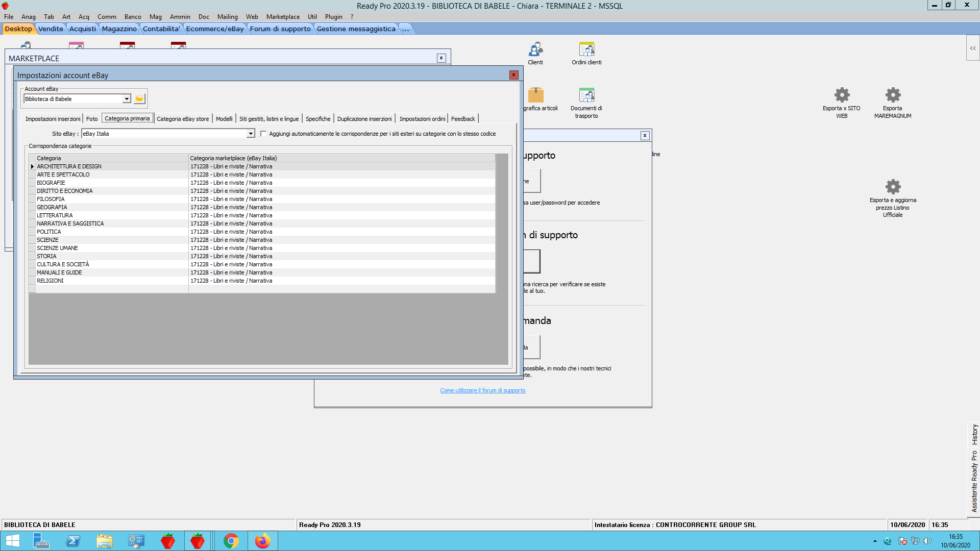Click the Categoria column header
Screen dimensions: 980x551
click(x=112, y=158)
